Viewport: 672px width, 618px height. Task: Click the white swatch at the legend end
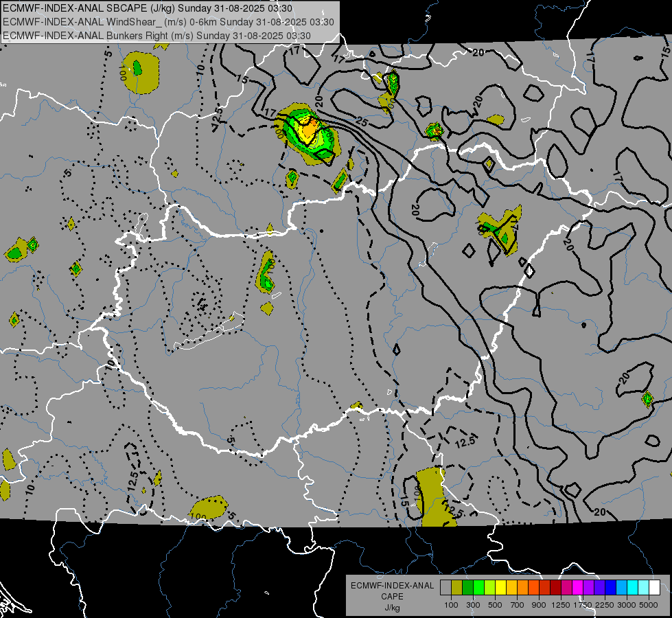(x=654, y=587)
